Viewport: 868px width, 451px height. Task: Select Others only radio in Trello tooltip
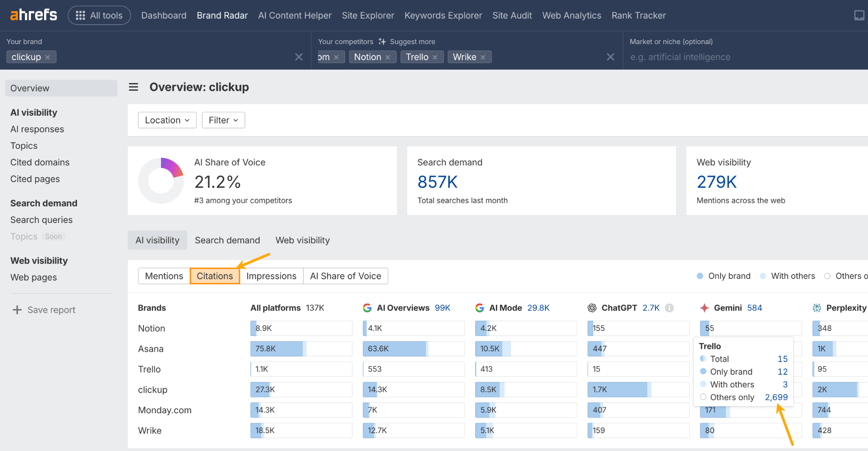point(703,397)
